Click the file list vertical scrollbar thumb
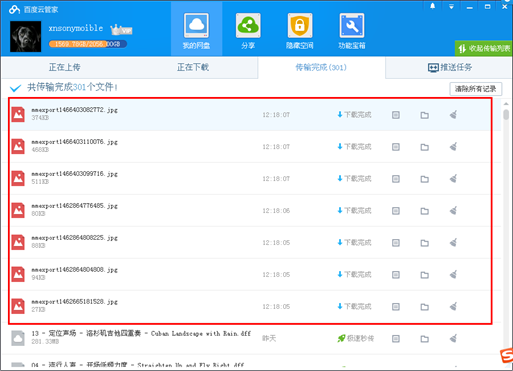This screenshot has width=513, height=371. (x=506, y=114)
